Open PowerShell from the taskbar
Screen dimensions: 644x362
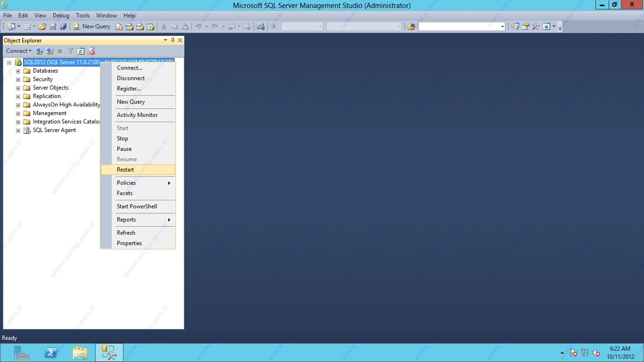[51, 353]
